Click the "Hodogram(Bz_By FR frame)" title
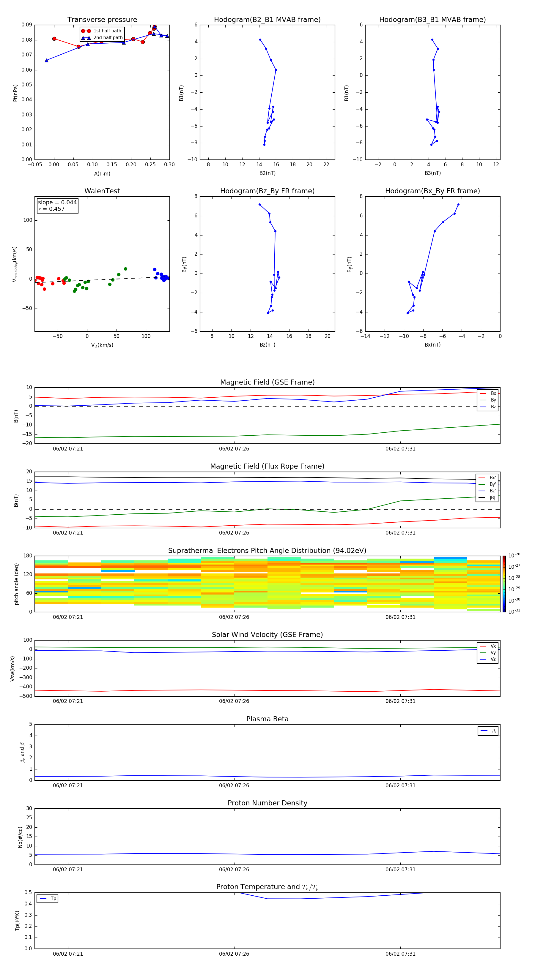 267,191
